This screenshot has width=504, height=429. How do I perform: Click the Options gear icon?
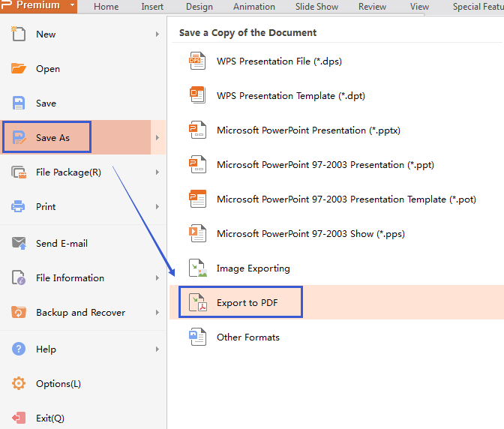[x=18, y=383]
